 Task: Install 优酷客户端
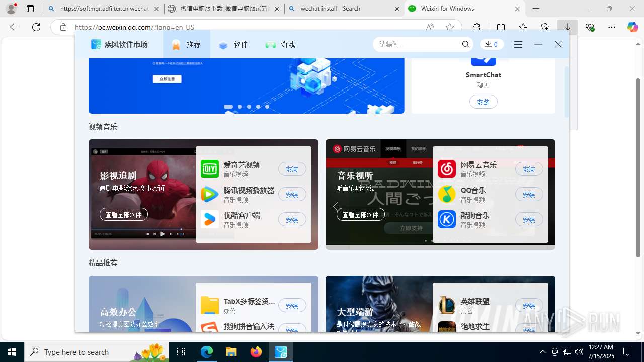[292, 220]
